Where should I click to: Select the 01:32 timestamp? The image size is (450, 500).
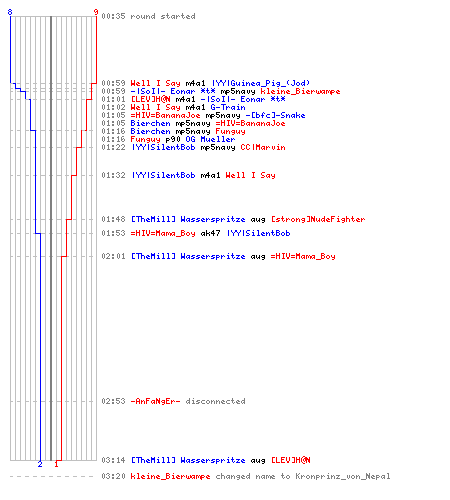(113, 175)
